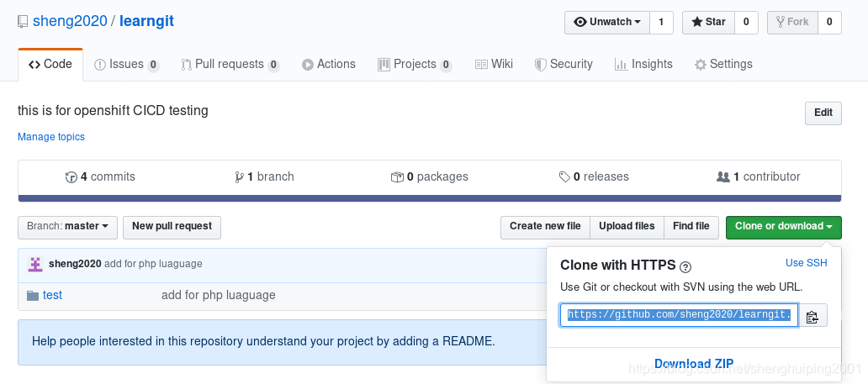Click the Manage topics link

(x=51, y=137)
